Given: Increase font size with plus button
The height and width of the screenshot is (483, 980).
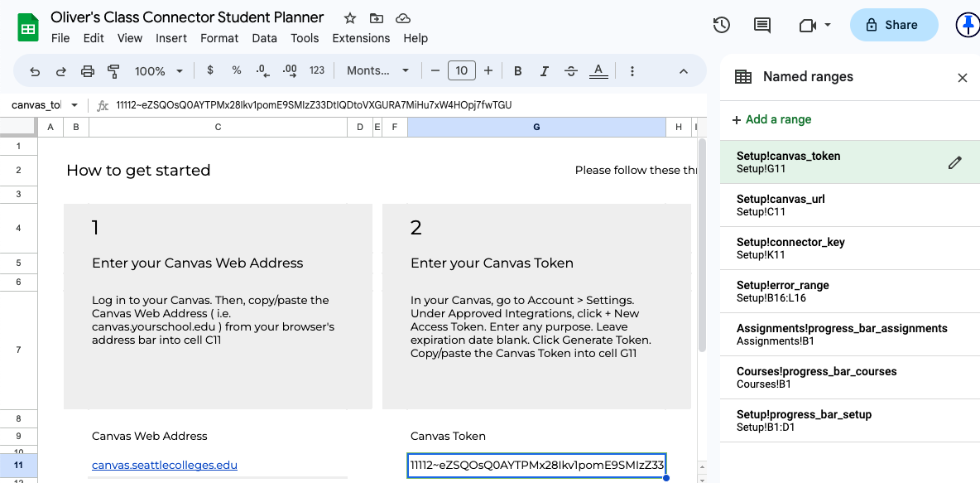Looking at the screenshot, I should 488,70.
